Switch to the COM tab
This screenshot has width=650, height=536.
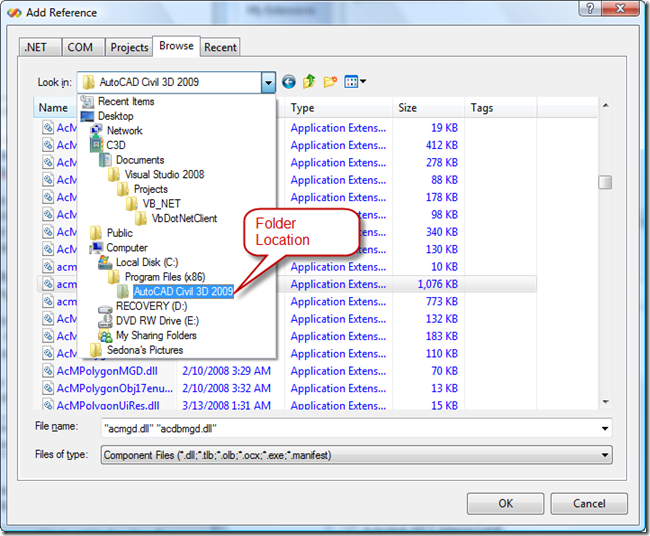point(83,47)
